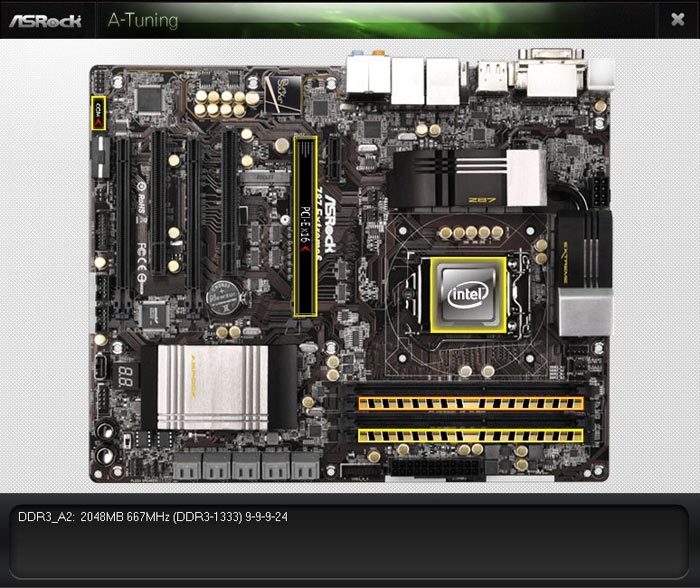Click the Z87 VRM heatsink
The height and width of the screenshot is (588, 700).
pos(467,178)
